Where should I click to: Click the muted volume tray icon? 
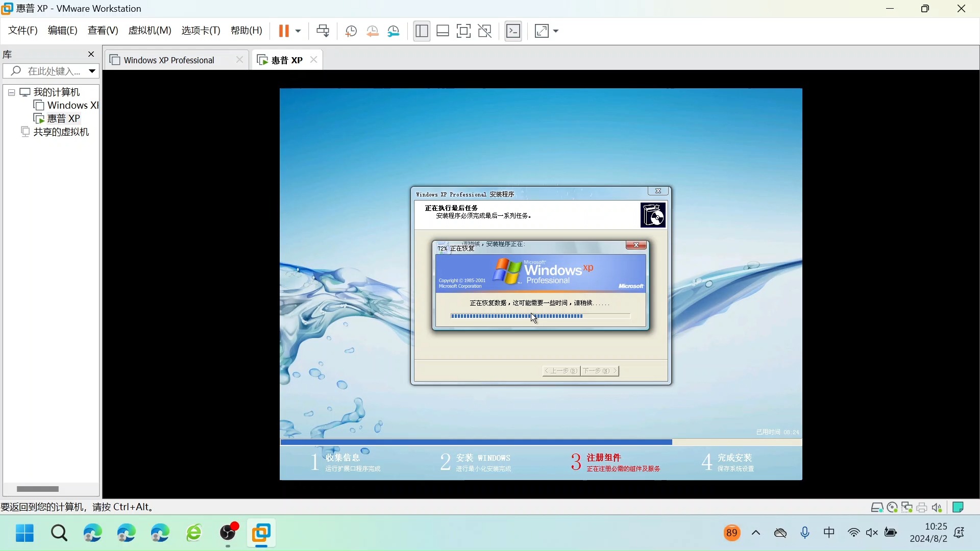pos(872,533)
